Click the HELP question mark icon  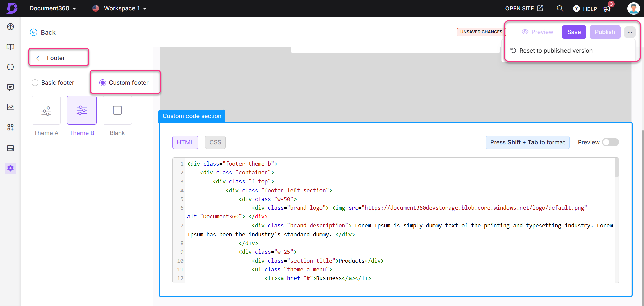pos(576,9)
